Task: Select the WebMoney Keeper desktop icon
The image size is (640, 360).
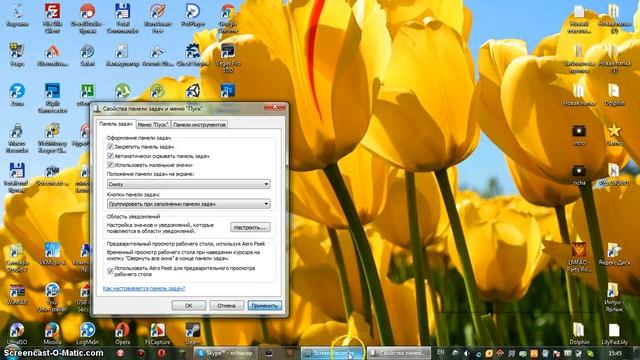Action: (x=52, y=138)
